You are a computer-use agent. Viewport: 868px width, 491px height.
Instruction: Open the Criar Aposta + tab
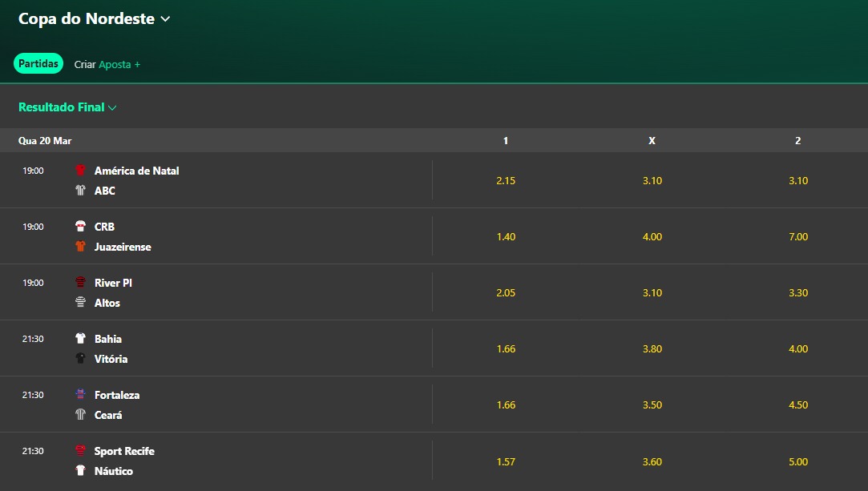107,64
